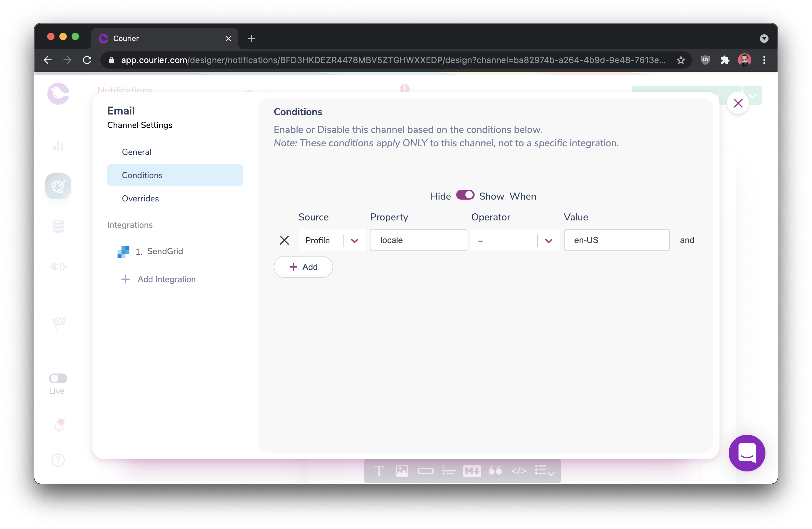Click the analytics bar chart sidebar icon
Image resolution: width=812 pixels, height=529 pixels.
tap(58, 146)
